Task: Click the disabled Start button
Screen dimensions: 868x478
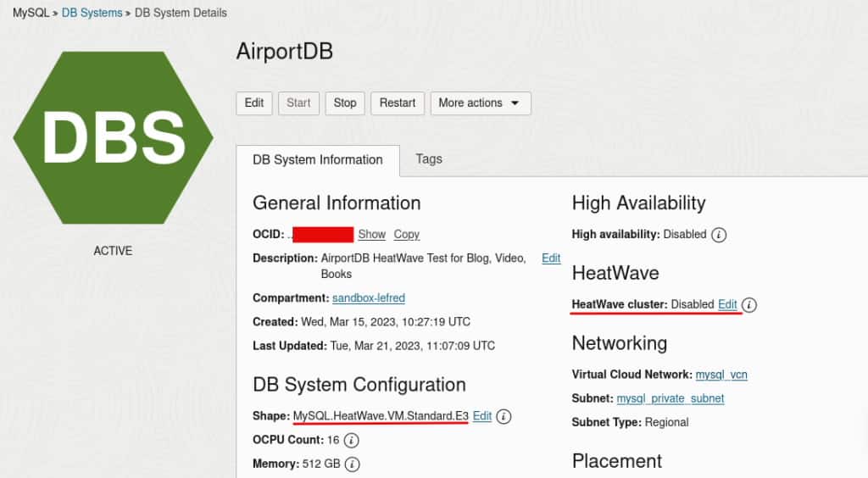Action: click(x=298, y=103)
